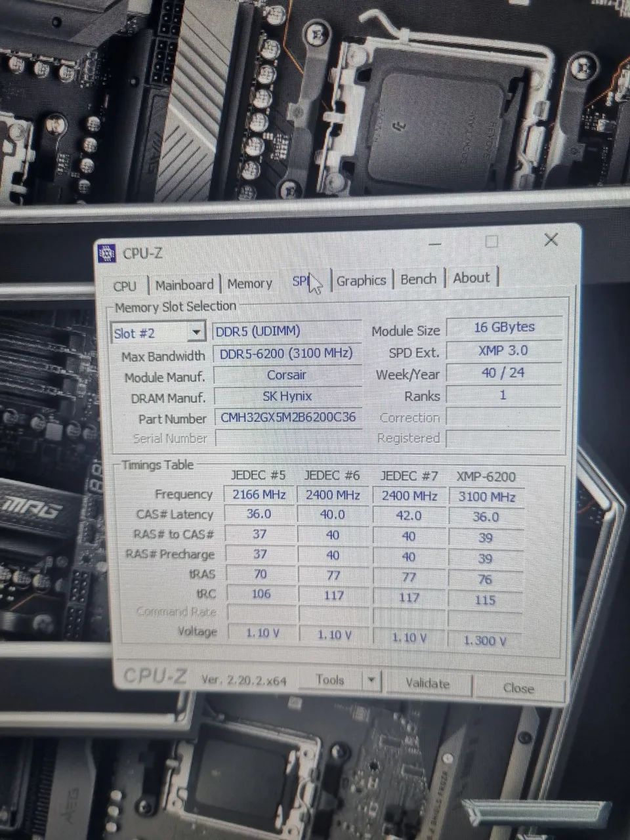Screen dimensions: 630x840
Task: Click the Close button at bottom
Action: [x=518, y=688]
